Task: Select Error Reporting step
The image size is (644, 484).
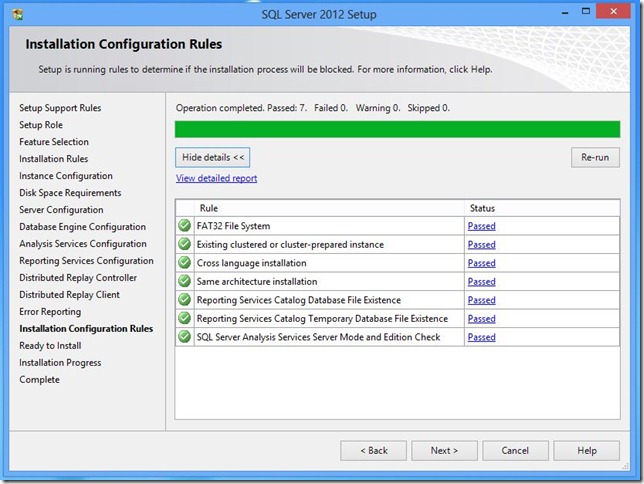Action: click(50, 312)
